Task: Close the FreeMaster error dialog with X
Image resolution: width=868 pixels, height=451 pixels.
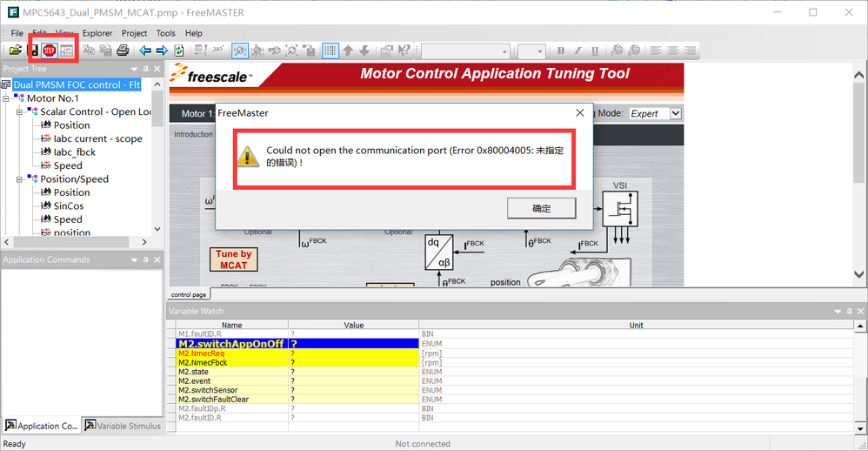Action: [x=579, y=112]
